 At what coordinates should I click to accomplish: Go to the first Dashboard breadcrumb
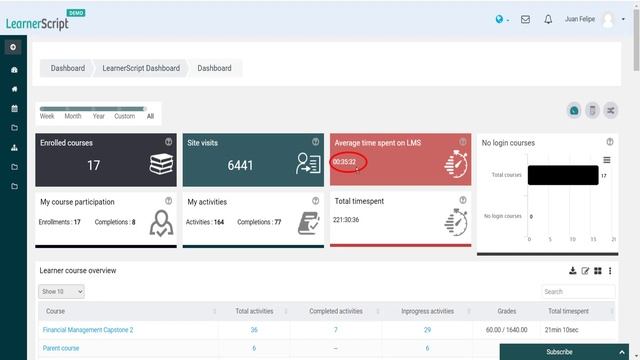coord(68,68)
